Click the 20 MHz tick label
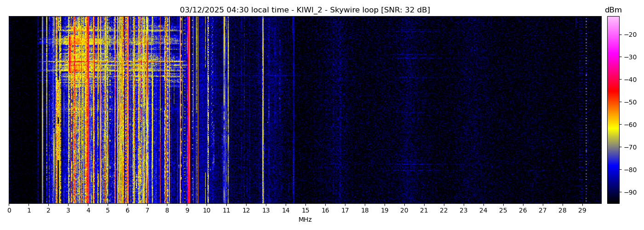The image size is (644, 230). click(x=404, y=211)
